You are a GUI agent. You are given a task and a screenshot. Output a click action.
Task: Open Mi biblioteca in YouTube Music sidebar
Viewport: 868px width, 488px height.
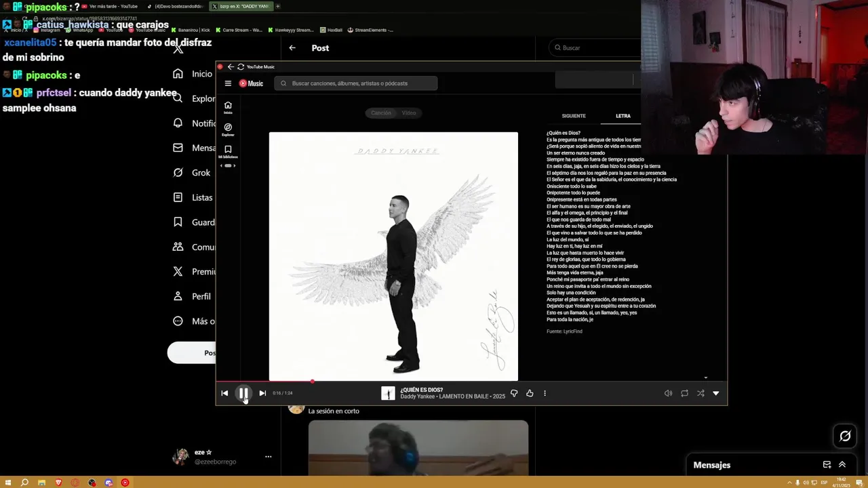point(228,152)
